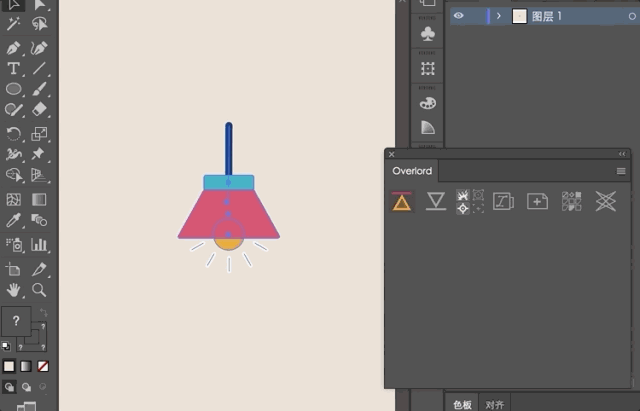Close the Overlord panel
This screenshot has height=411, width=640.
tap(391, 154)
